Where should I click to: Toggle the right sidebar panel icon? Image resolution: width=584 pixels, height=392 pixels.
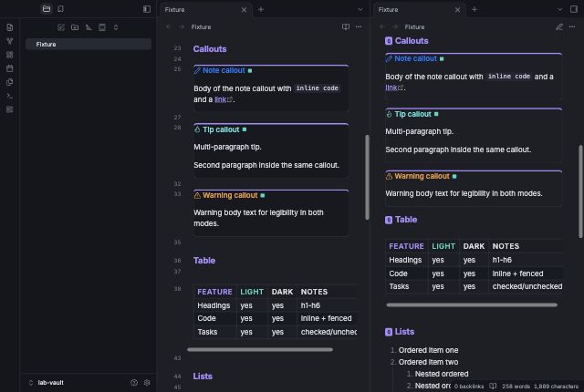(x=574, y=9)
